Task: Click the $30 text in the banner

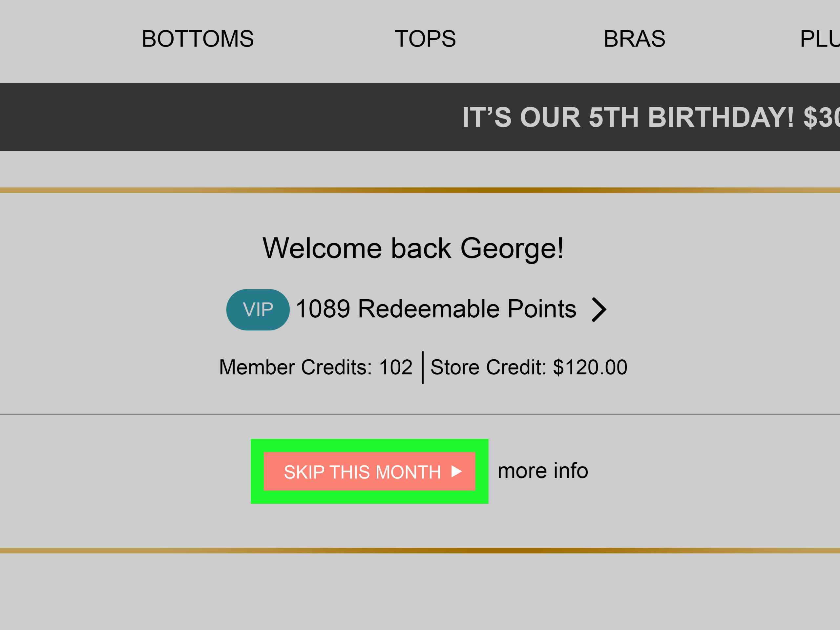Action: (824, 117)
